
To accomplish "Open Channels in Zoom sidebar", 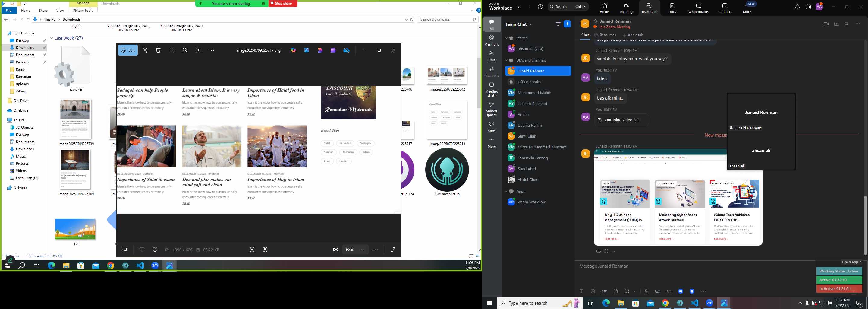I will [x=492, y=72].
